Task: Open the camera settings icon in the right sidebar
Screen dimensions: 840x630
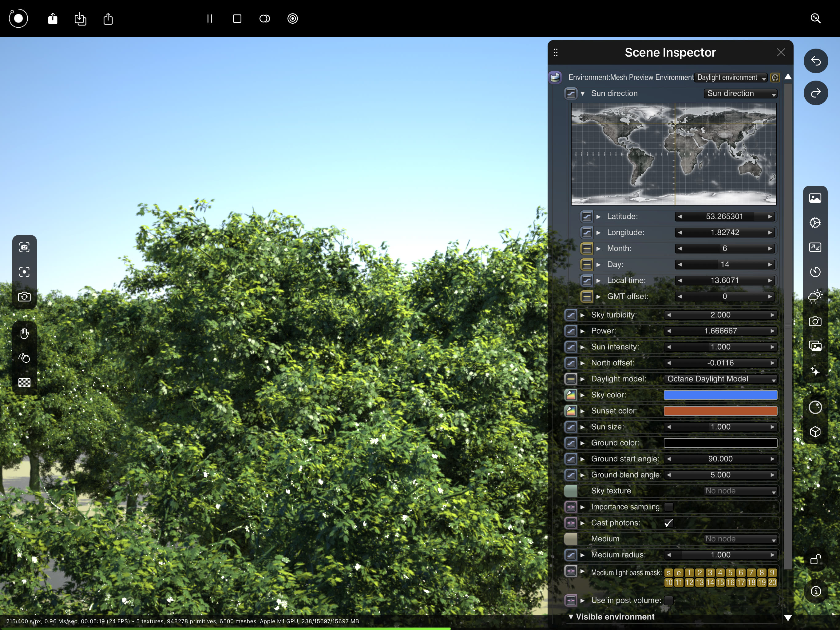Action: coord(815,321)
